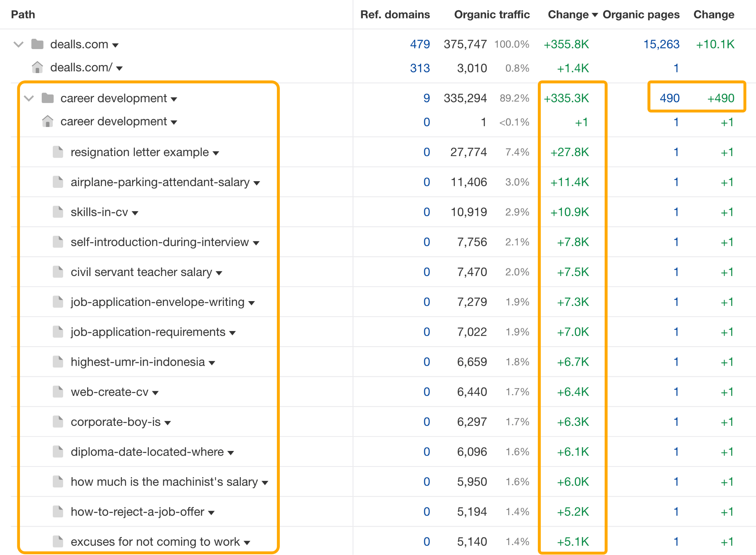Open 15,263 organic pages link

[661, 44]
